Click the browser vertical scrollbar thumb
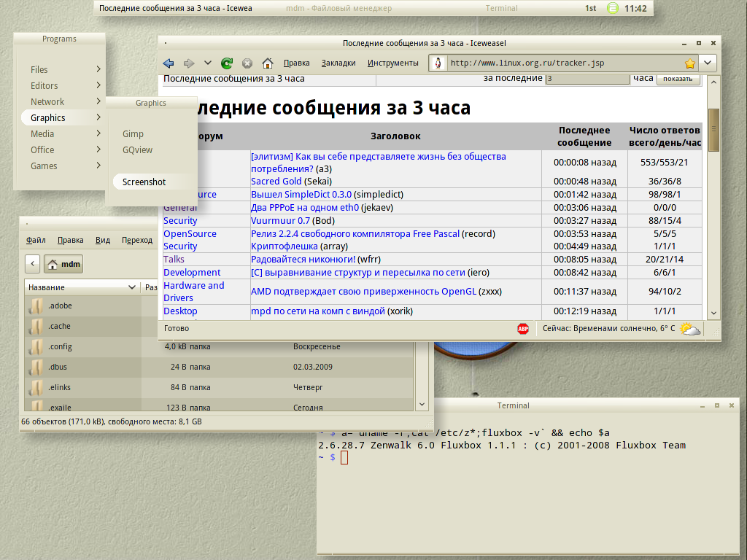The height and width of the screenshot is (560, 747). 713,130
